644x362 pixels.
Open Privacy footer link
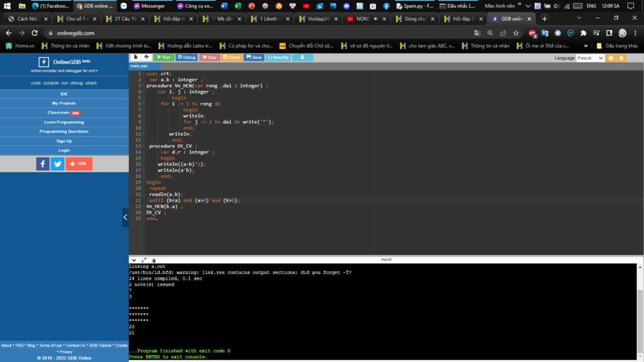pyautogui.click(x=65, y=352)
